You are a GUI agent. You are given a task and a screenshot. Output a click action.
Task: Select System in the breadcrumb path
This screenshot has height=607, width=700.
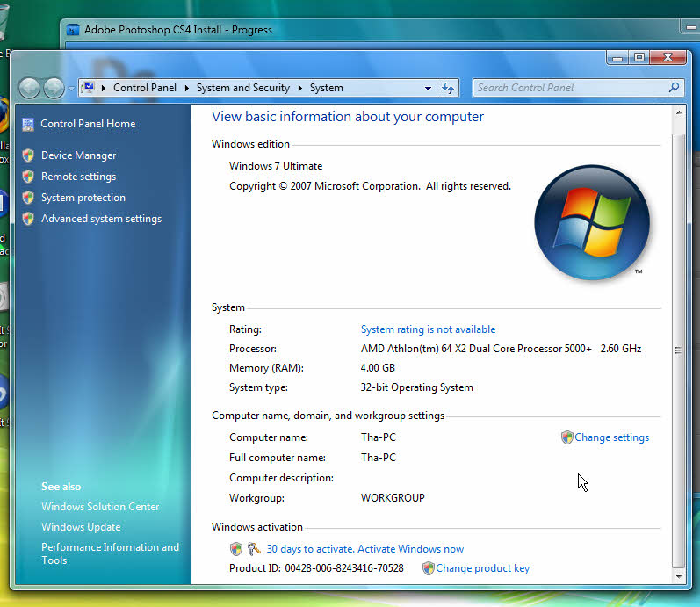pos(327,88)
